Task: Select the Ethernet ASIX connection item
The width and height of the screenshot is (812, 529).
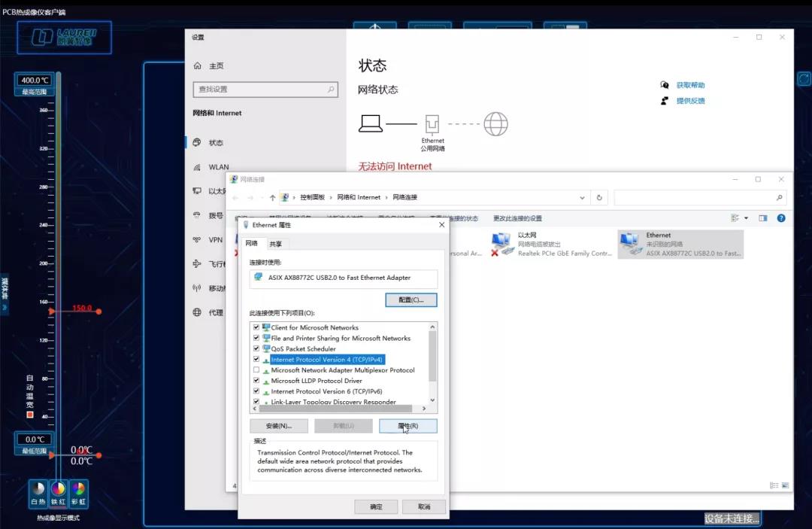Action: (x=680, y=244)
